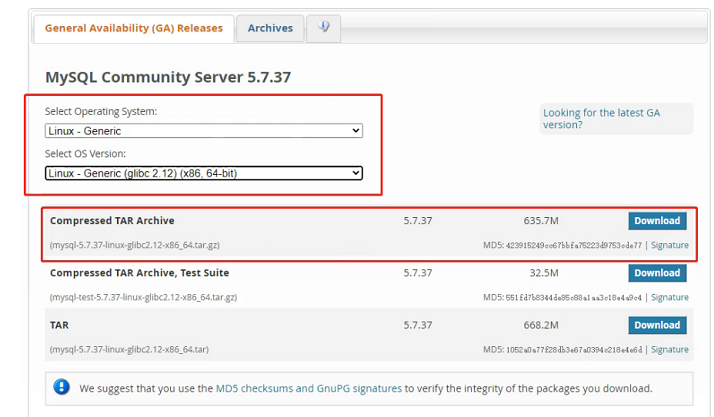Download the Compressed TAR Archive, Test Suite
This screenshot has height=417, width=714.
[x=657, y=273]
